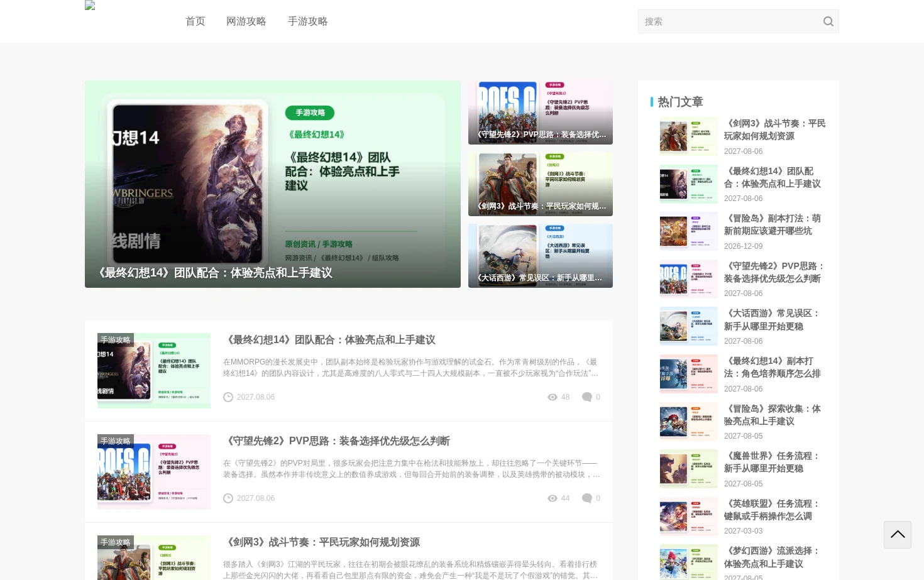The height and width of the screenshot is (580, 924).
Task: Open the 首页 menu item
Action: tap(195, 21)
